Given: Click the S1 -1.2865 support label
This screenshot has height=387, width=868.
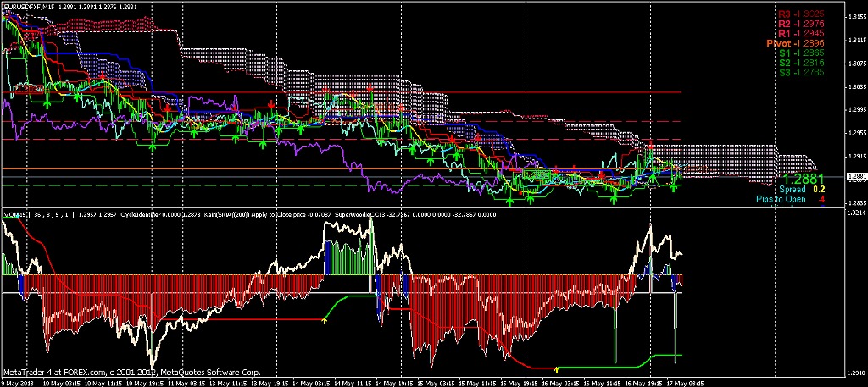Looking at the screenshot, I should (x=802, y=53).
